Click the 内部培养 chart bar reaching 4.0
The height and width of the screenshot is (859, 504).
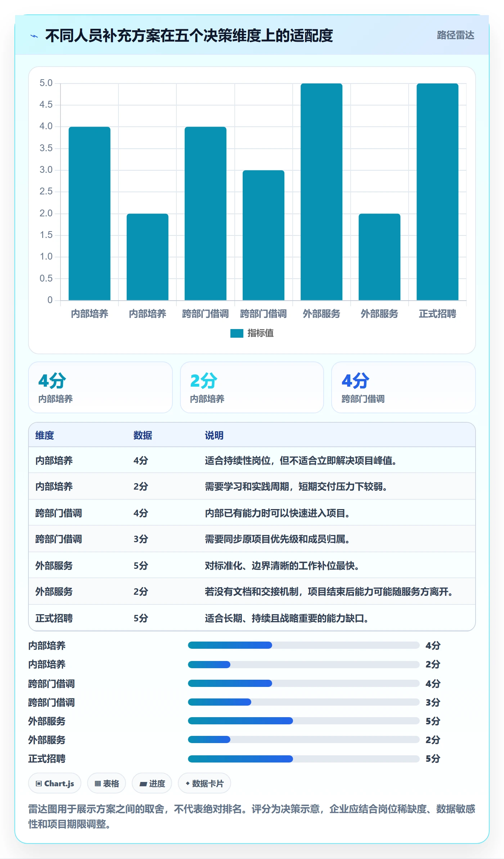[x=90, y=213]
